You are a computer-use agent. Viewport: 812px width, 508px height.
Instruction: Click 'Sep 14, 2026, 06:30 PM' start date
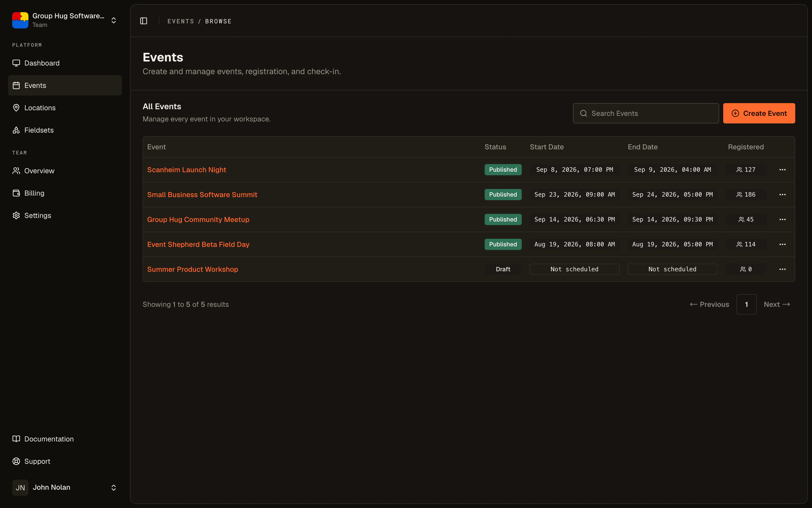[574, 219]
